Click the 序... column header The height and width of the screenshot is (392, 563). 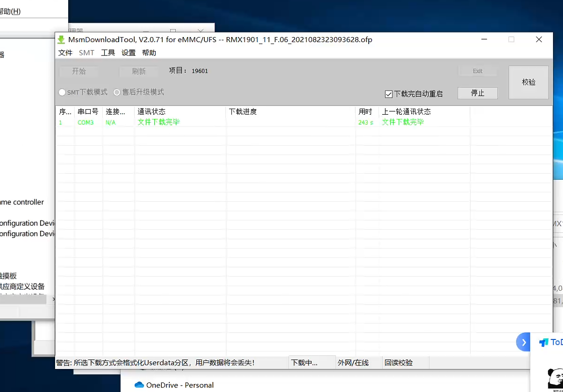[65, 112]
